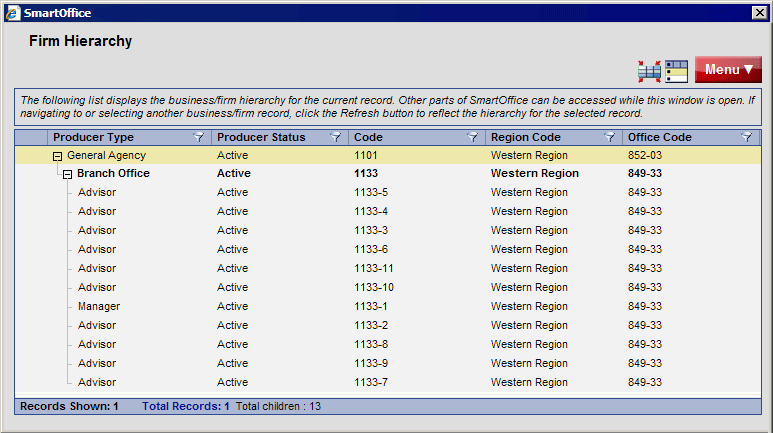Click the SmartOffice title bar app icon
Image resolution: width=773 pixels, height=433 pixels.
(12, 12)
